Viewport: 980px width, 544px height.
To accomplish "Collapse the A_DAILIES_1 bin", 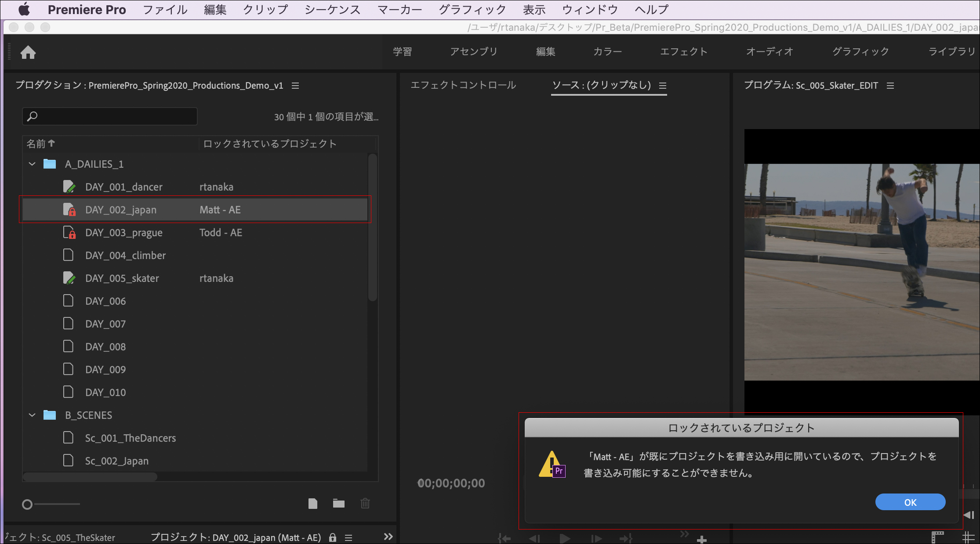I will click(32, 164).
